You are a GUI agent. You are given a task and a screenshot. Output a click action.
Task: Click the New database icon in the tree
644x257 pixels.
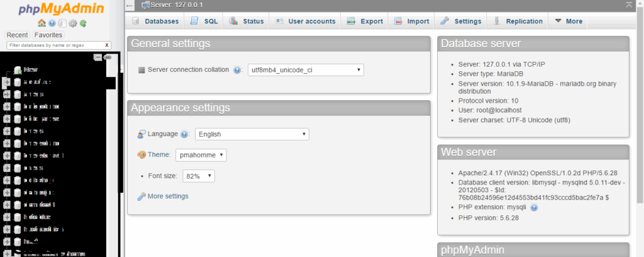[18, 70]
